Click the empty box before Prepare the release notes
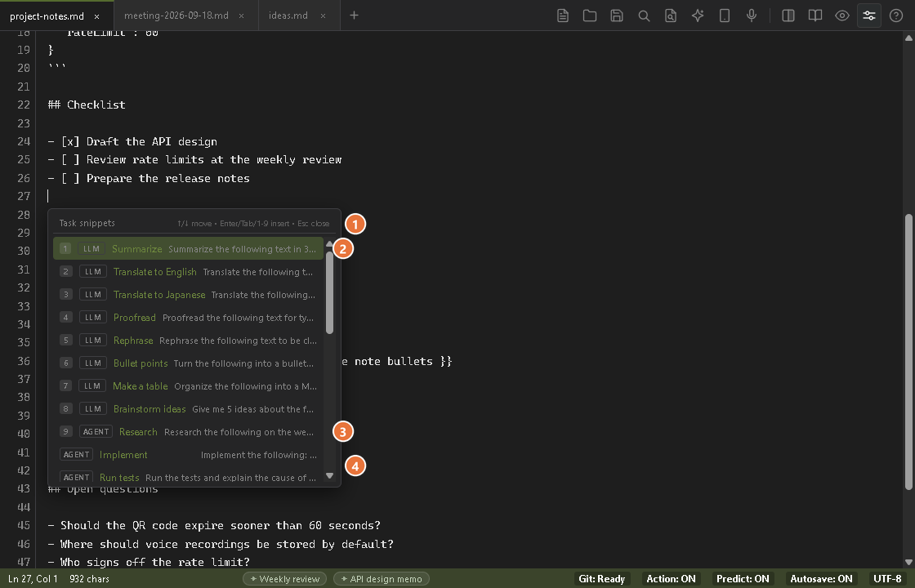 point(70,178)
